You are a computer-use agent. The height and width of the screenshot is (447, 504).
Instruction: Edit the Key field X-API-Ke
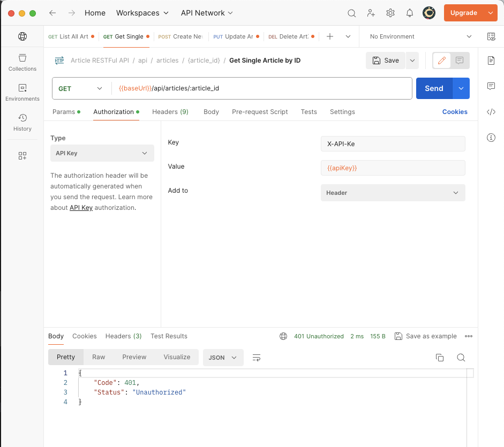(393, 143)
